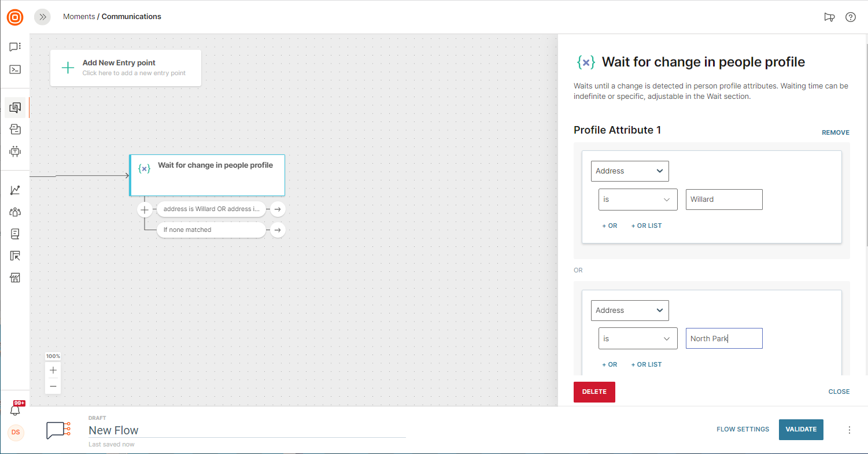The image size is (868, 454).
Task: Open the People icon in sidebar
Action: pos(15,212)
